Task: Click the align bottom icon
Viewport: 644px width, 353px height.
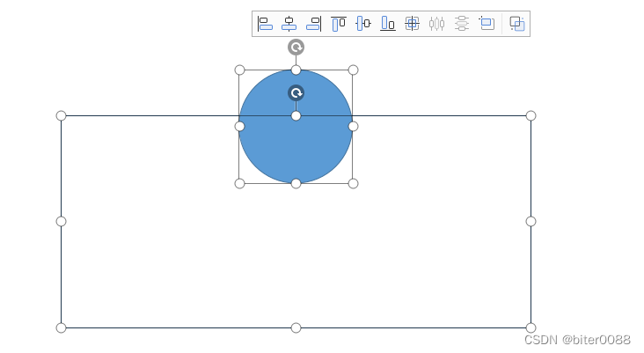Action: [388, 24]
